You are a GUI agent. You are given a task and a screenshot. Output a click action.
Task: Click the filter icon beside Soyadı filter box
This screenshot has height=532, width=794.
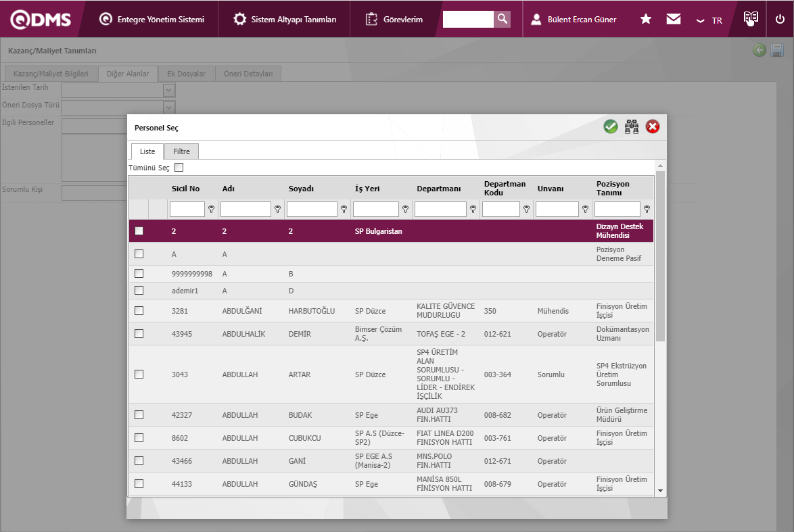tap(344, 210)
